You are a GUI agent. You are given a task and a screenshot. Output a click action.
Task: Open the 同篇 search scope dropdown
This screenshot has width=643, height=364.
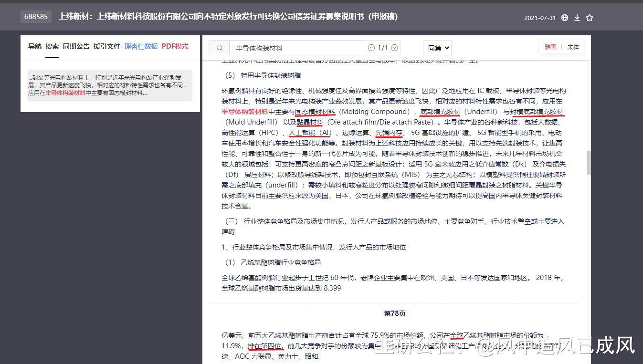click(x=447, y=48)
